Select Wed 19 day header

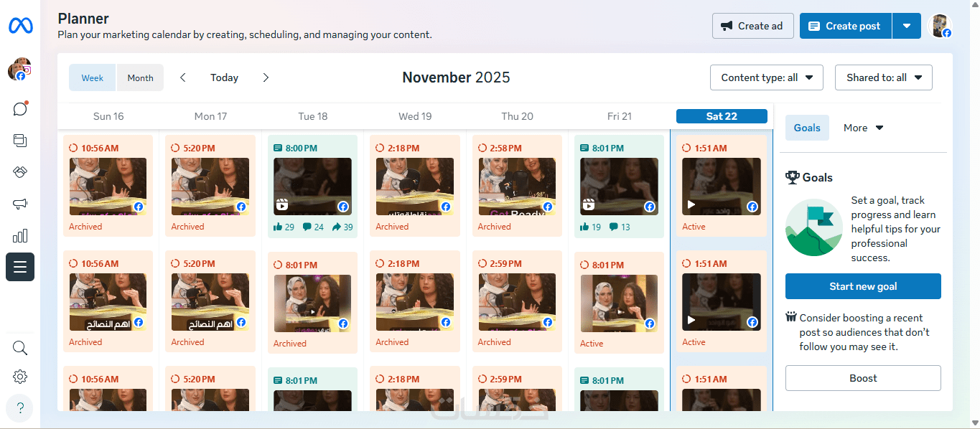pos(415,116)
